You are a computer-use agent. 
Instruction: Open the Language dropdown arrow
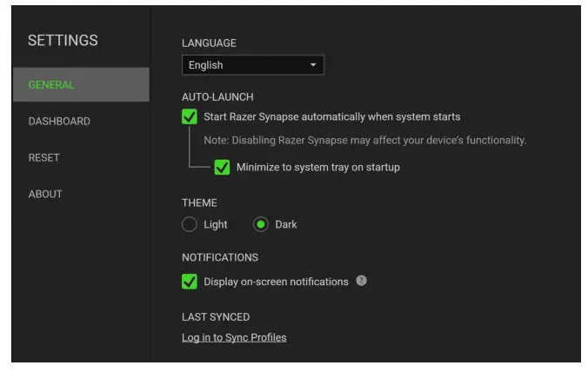click(x=313, y=65)
